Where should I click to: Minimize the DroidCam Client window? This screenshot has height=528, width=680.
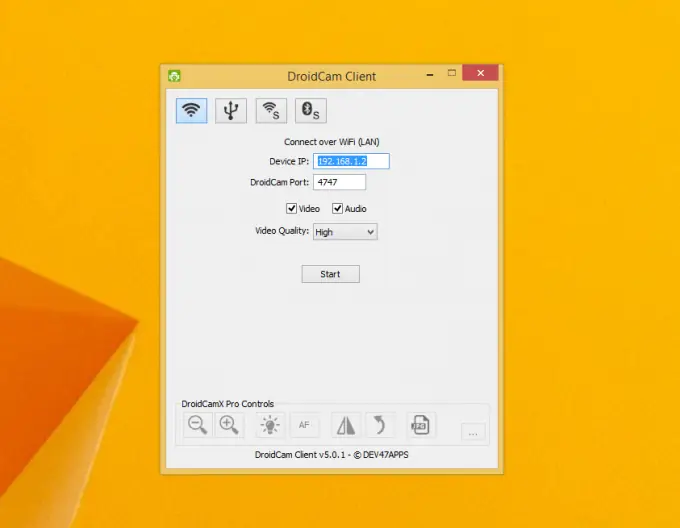click(430, 75)
